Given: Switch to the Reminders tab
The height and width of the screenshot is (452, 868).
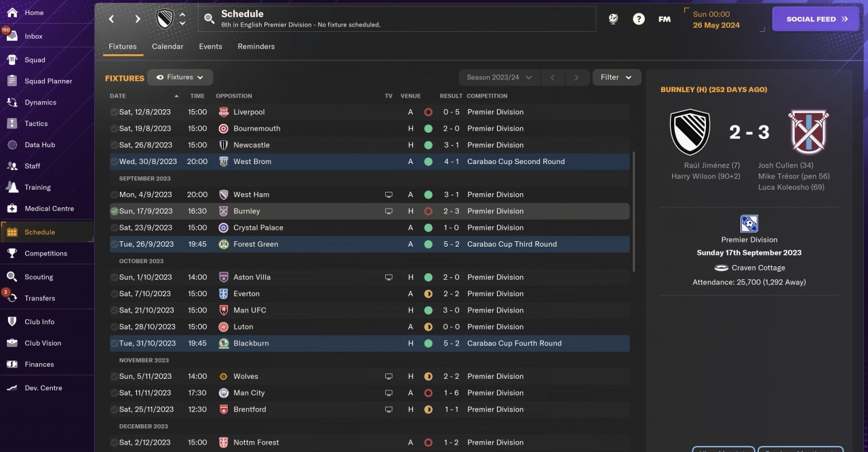Looking at the screenshot, I should [x=256, y=47].
